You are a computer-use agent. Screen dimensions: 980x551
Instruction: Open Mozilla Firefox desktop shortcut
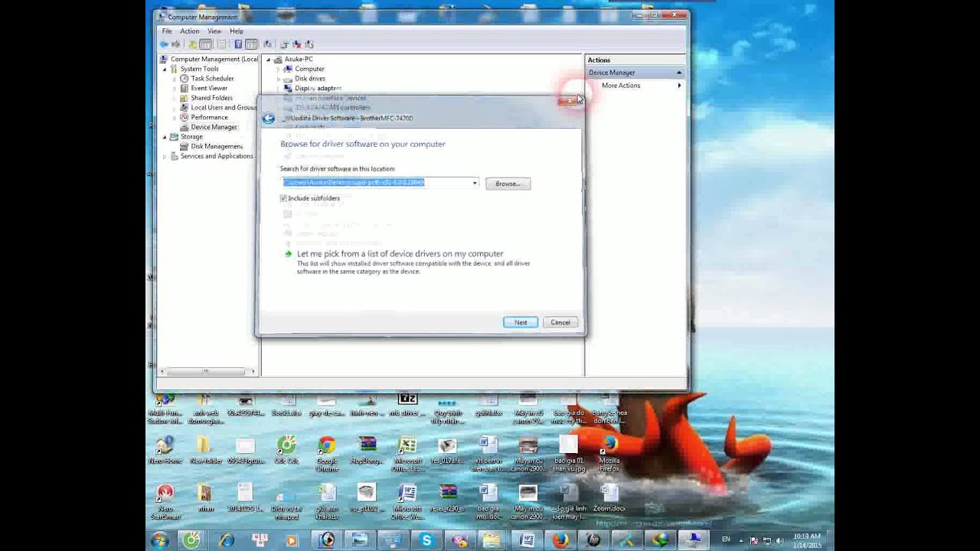(609, 452)
